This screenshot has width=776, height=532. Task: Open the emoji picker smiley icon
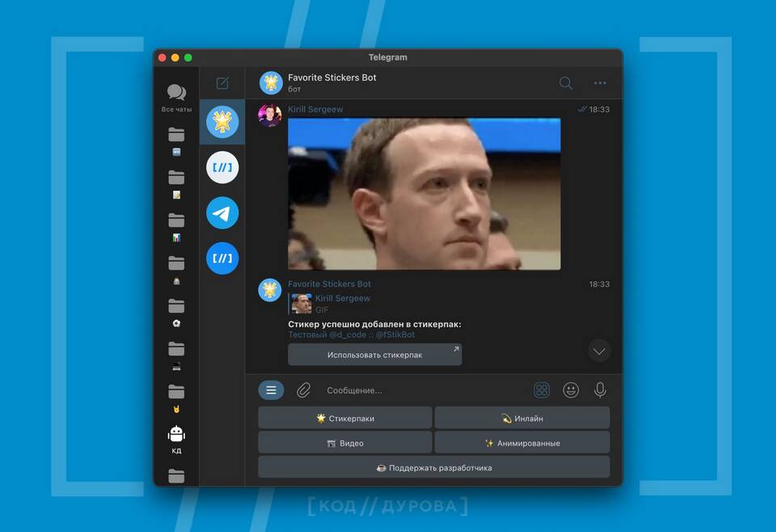coord(571,391)
